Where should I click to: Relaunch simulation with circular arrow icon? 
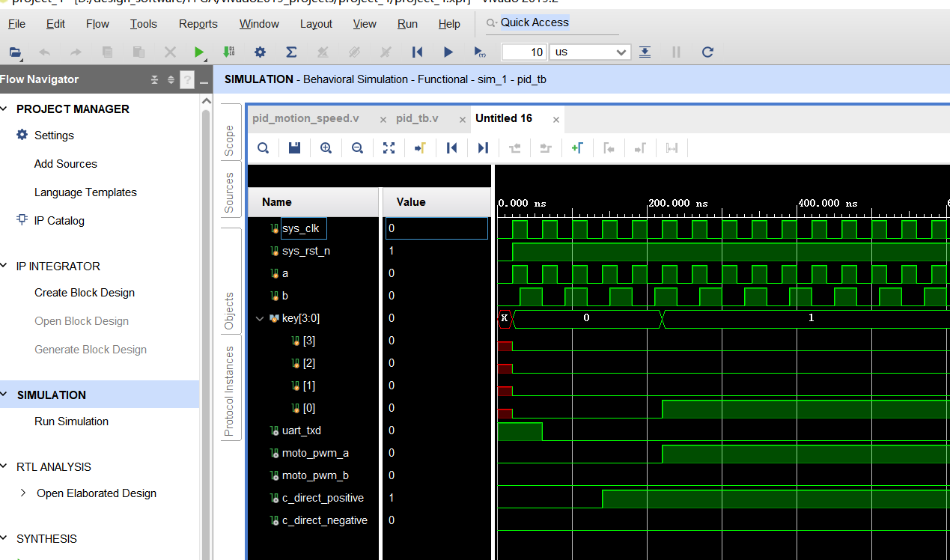707,52
